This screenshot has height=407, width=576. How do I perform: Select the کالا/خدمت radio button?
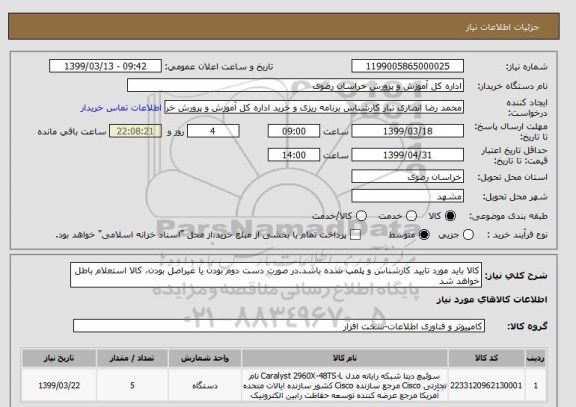361,216
